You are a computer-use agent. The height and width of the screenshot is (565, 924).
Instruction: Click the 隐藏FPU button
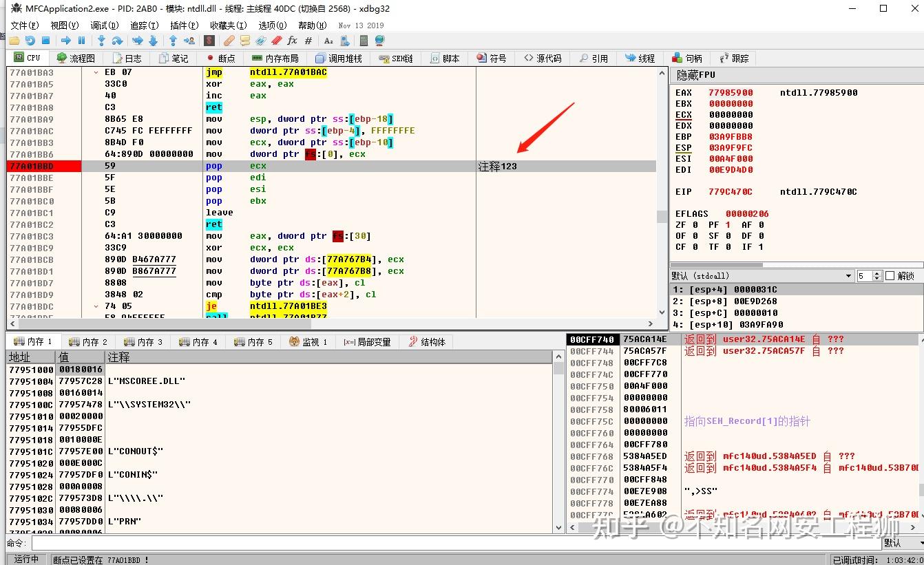[696, 75]
